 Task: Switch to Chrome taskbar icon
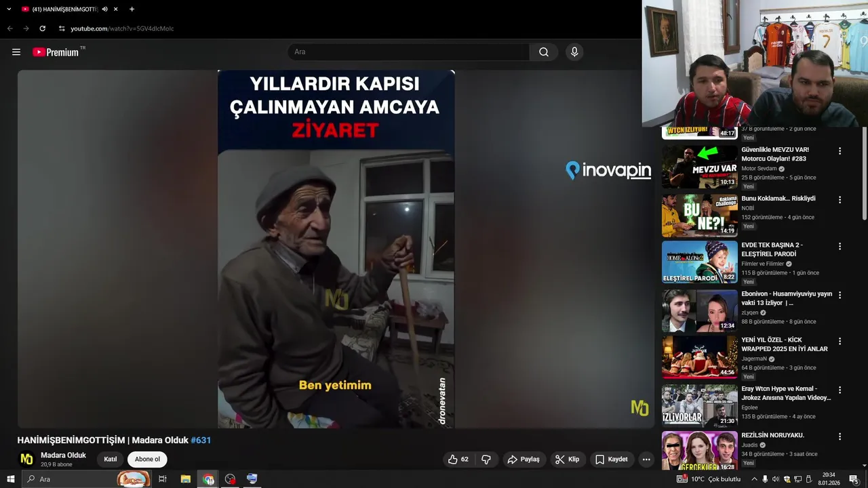click(x=208, y=479)
